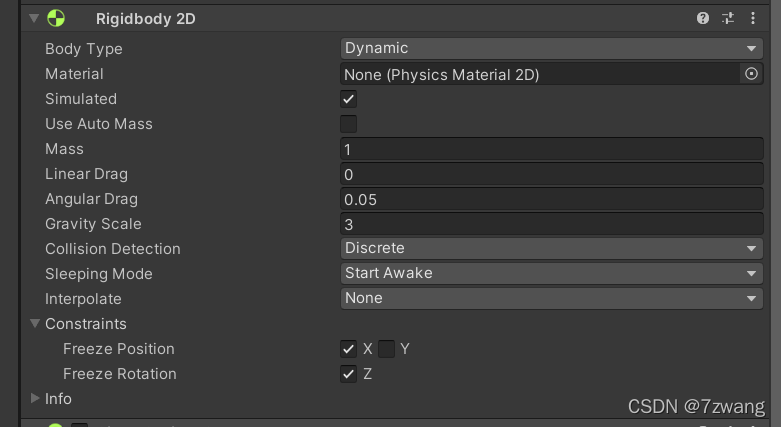This screenshot has width=781, height=427.
Task: Click the Angular Drag value field
Action: tap(552, 199)
